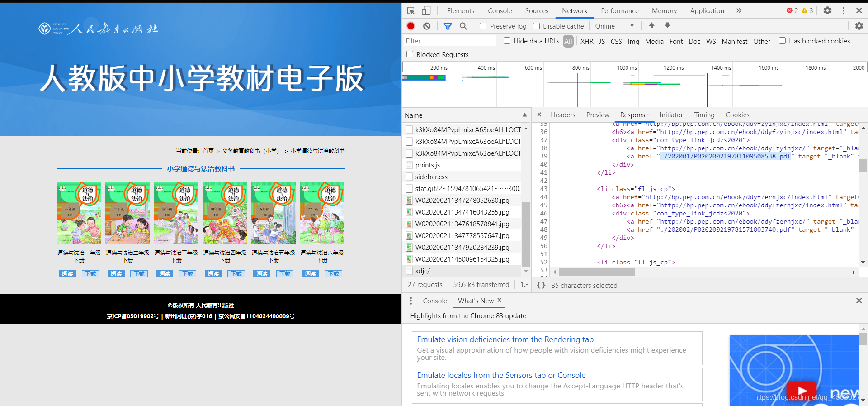868x406 pixels.
Task: Filter requests by Doc type
Action: click(694, 41)
